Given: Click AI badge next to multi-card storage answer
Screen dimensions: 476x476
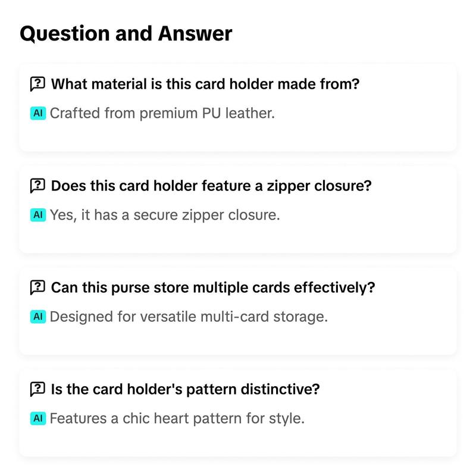Looking at the screenshot, I should [38, 317].
